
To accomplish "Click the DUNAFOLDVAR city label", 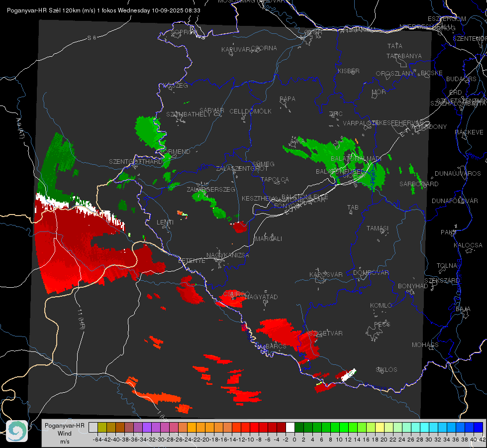I will click(455, 201).
